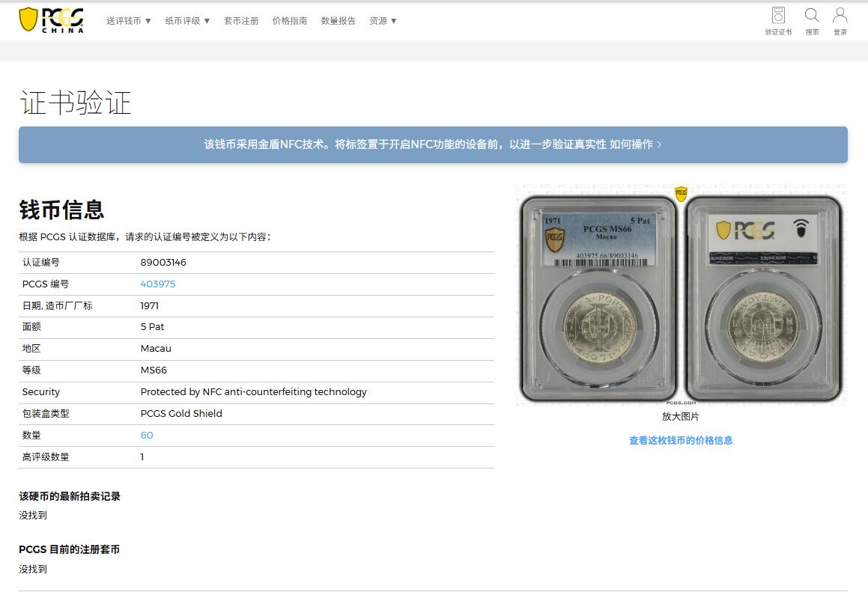This screenshot has height=601, width=868.
Task: Select the grade value MS66
Action: pyautogui.click(x=154, y=370)
